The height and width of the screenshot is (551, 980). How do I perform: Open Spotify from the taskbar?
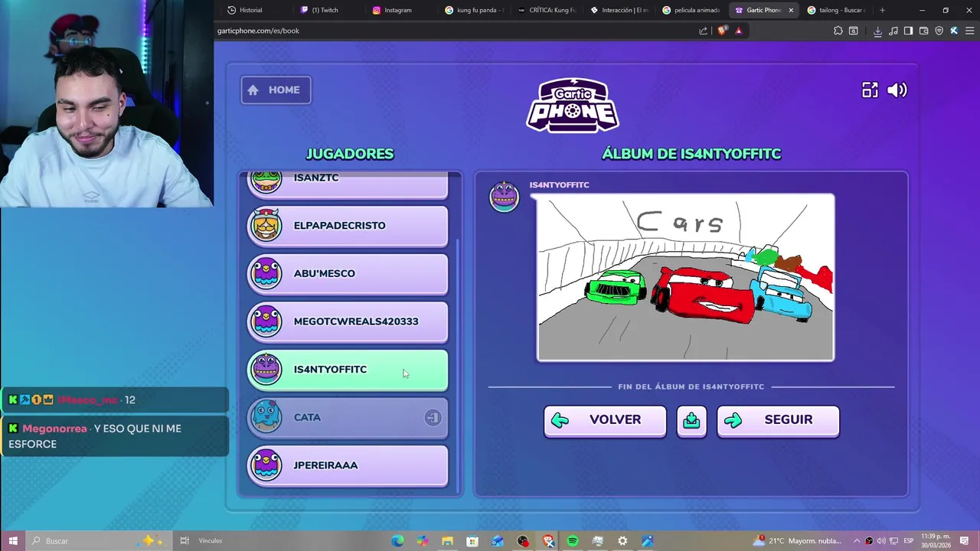[x=573, y=541]
